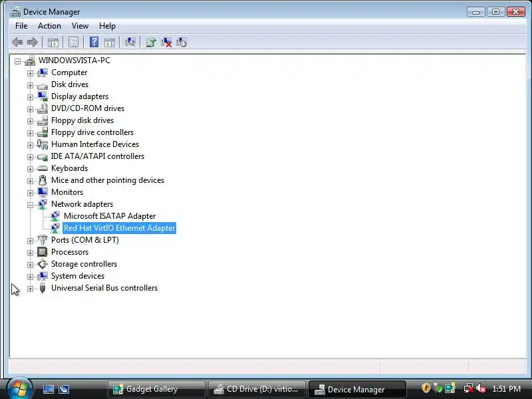
Task: Click the blue Help question-mark icon
Action: click(x=94, y=42)
